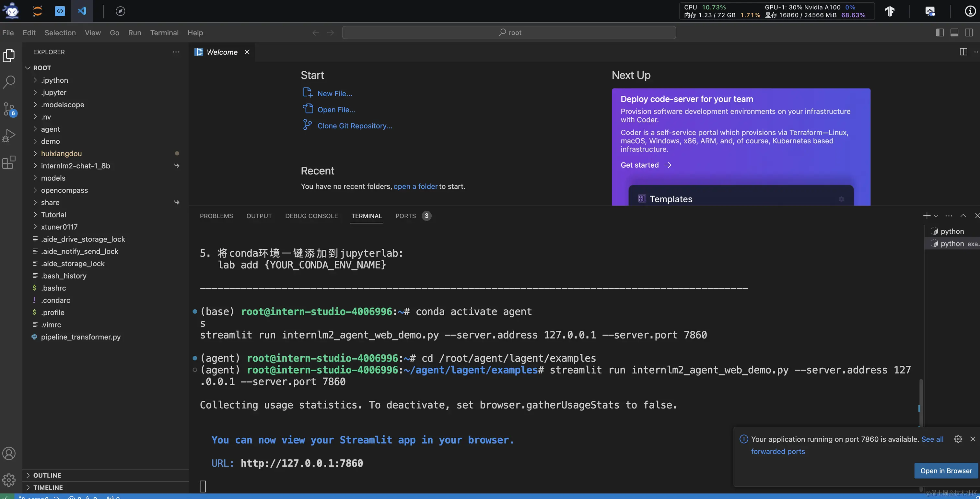This screenshot has height=499, width=980.
Task: Open the Manage gear in activity bar
Action: tap(9, 480)
